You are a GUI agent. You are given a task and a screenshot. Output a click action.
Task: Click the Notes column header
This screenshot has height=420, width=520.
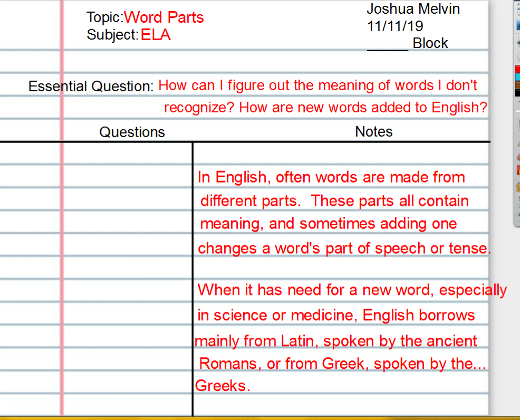(x=373, y=131)
